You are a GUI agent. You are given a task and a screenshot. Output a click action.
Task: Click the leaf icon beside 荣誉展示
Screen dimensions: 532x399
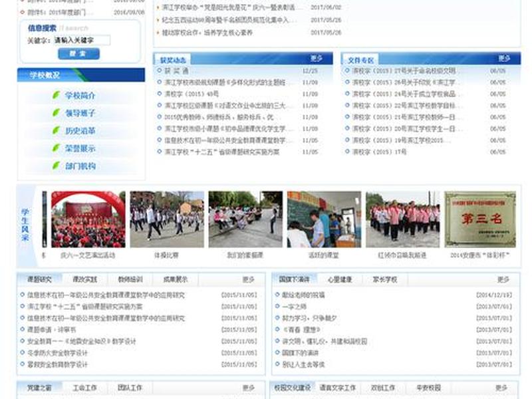point(57,148)
